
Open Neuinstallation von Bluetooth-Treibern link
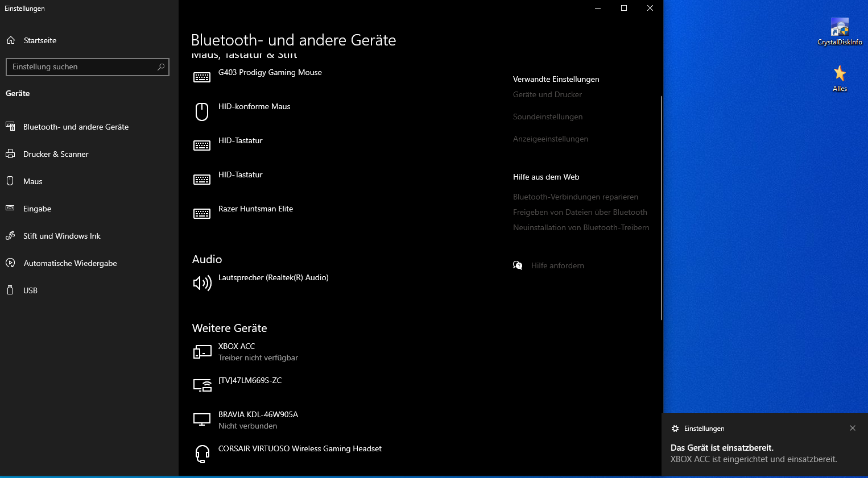[x=581, y=227]
